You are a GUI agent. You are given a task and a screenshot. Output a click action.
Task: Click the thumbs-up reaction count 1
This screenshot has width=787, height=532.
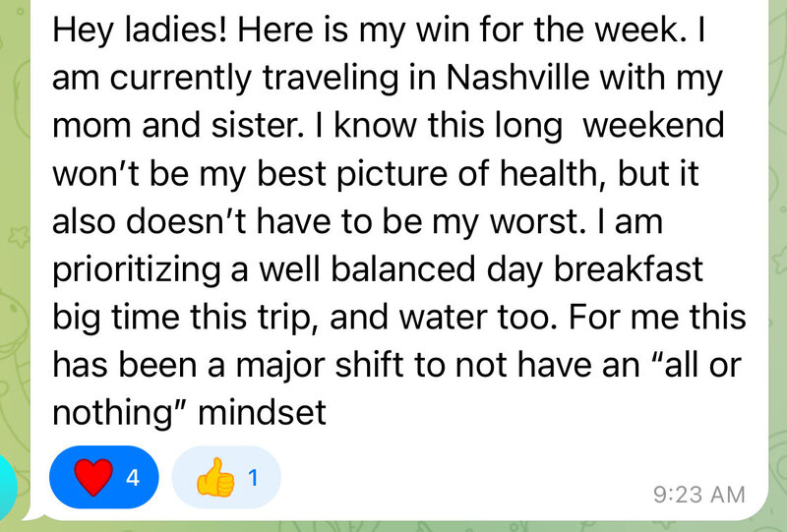253,477
